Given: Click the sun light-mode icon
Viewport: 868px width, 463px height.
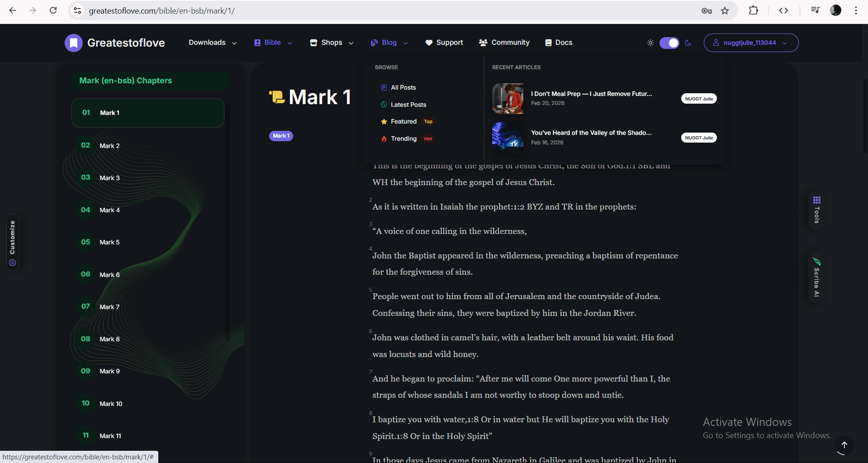Looking at the screenshot, I should tap(650, 43).
